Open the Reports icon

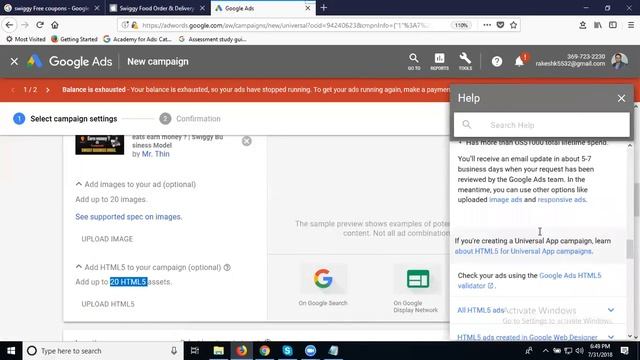440,62
